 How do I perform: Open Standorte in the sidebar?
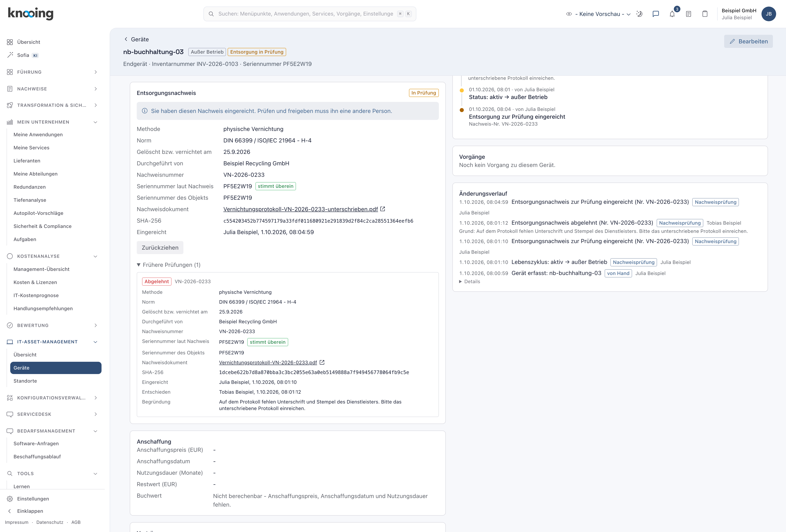pos(25,381)
